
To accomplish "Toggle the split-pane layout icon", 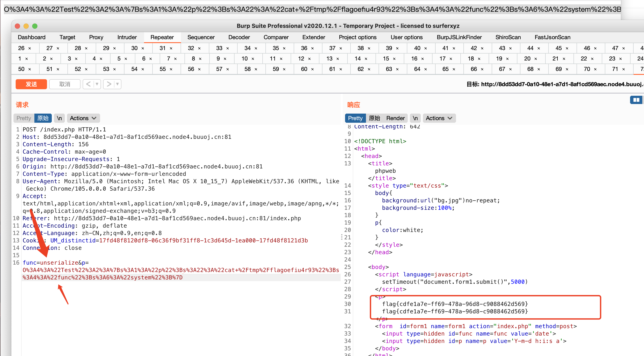I will click(636, 100).
